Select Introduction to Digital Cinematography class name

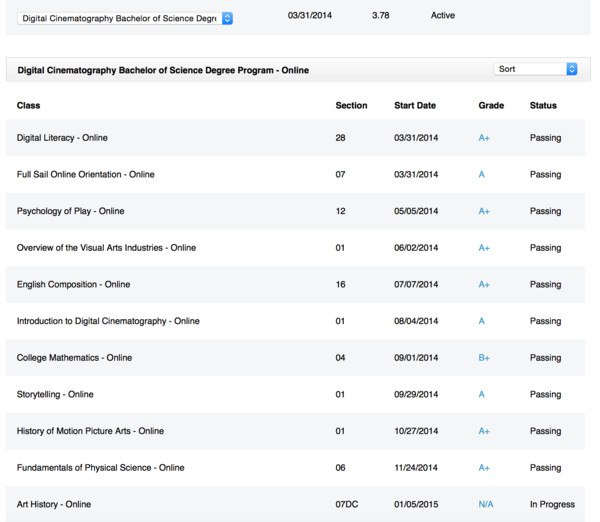click(x=108, y=321)
